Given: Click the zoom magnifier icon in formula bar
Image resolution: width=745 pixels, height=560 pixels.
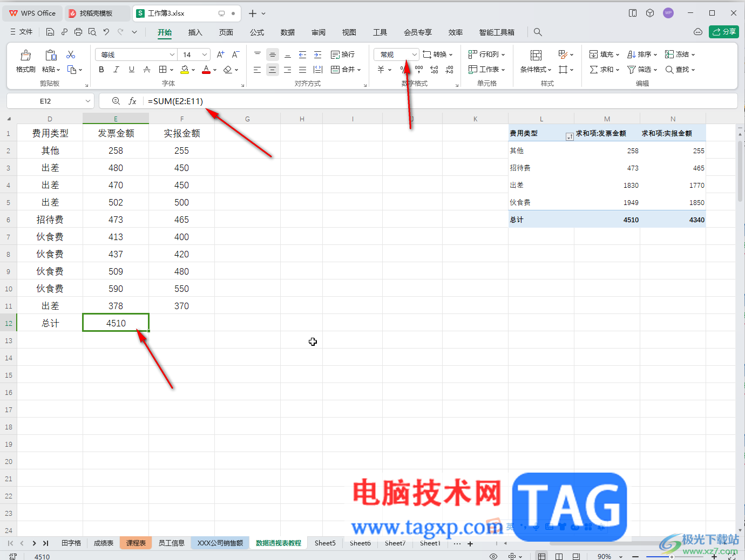Looking at the screenshot, I should point(116,101).
